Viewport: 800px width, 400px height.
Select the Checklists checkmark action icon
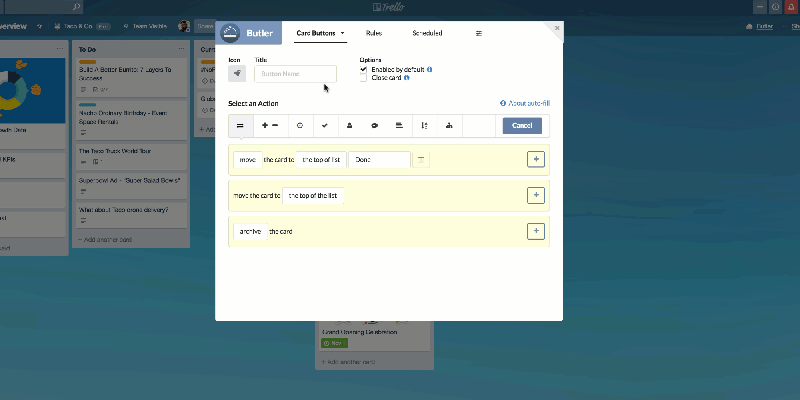click(x=325, y=126)
